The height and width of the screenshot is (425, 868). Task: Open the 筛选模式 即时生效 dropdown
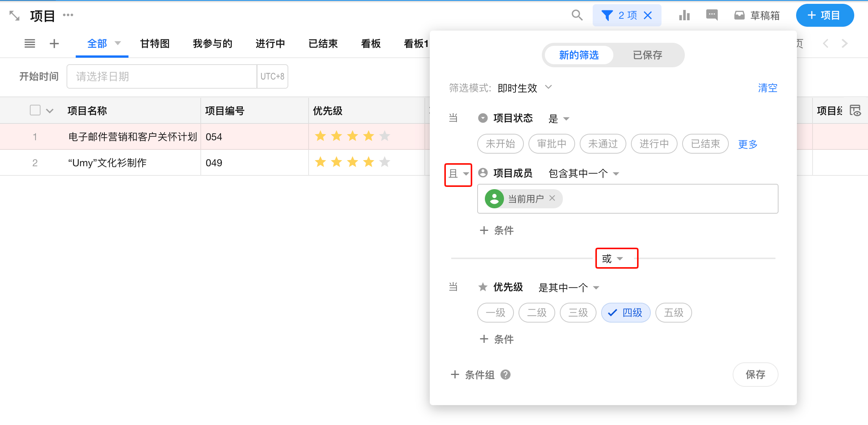click(x=525, y=88)
